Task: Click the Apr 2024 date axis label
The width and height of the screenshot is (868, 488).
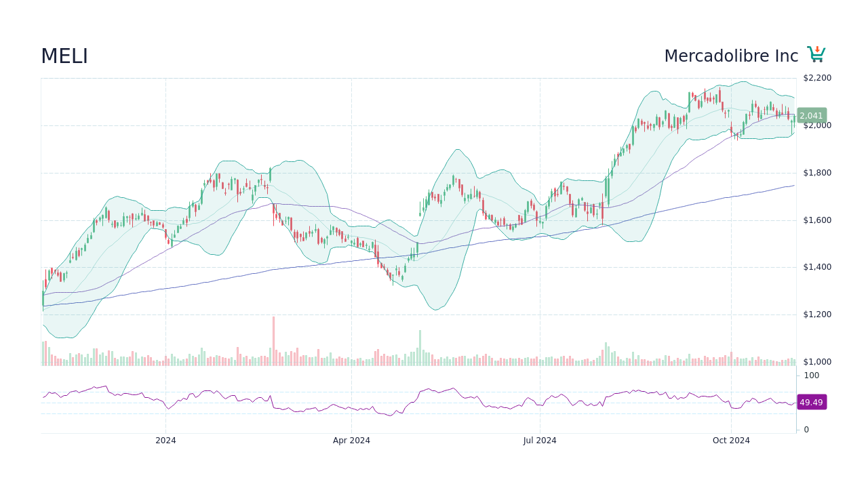Action: pyautogui.click(x=351, y=441)
